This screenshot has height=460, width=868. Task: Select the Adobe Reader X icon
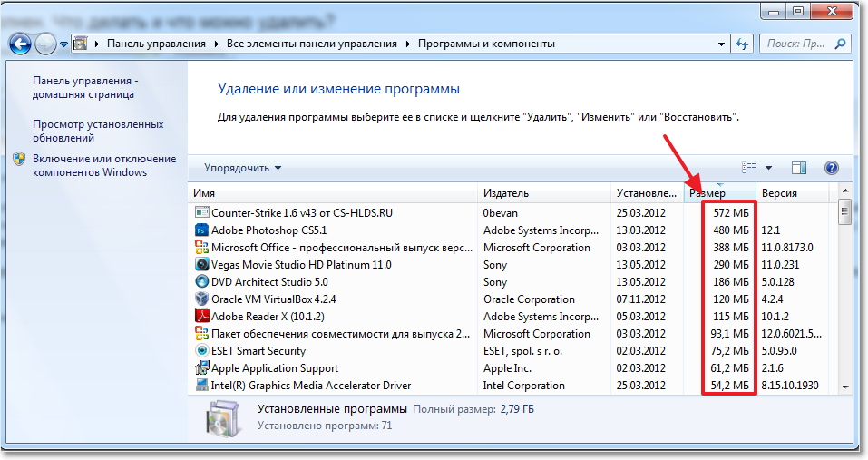[202, 317]
